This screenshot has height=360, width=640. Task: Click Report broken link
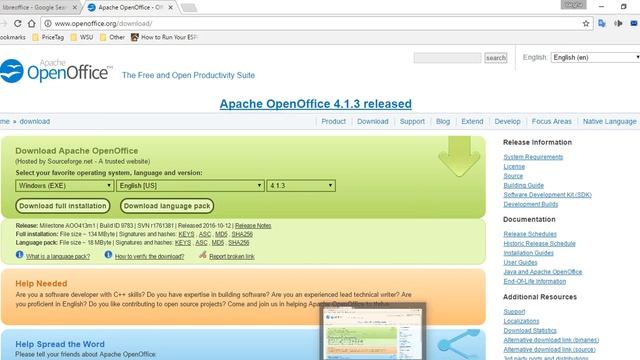[x=232, y=257]
